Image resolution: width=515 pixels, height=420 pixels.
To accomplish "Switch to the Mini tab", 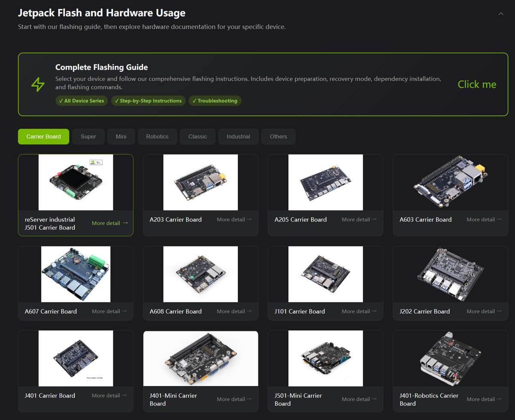I will click(121, 137).
